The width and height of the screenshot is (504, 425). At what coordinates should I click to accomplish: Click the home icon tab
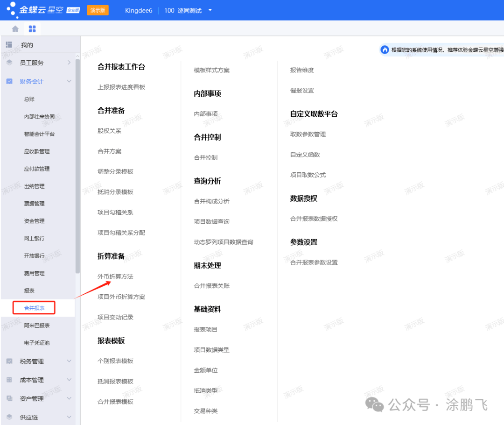pos(15,29)
